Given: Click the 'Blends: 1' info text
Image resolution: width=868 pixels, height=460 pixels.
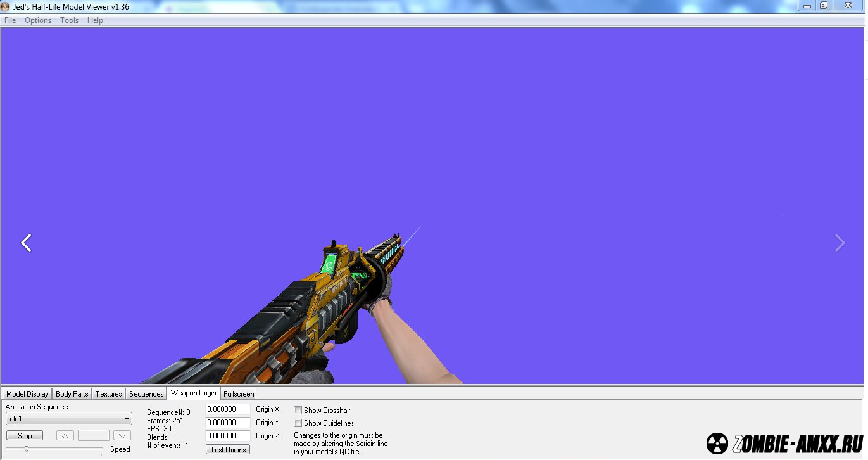Looking at the screenshot, I should click(x=161, y=437).
